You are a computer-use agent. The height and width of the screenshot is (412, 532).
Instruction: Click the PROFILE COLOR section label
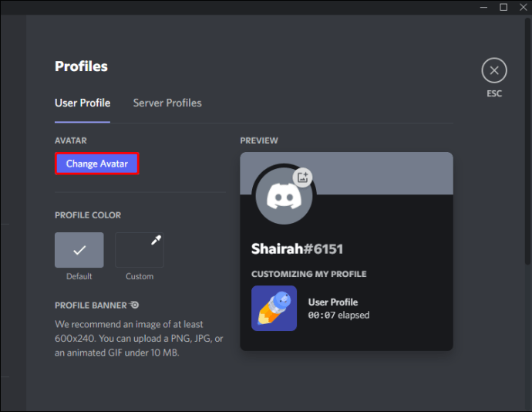pyautogui.click(x=88, y=215)
